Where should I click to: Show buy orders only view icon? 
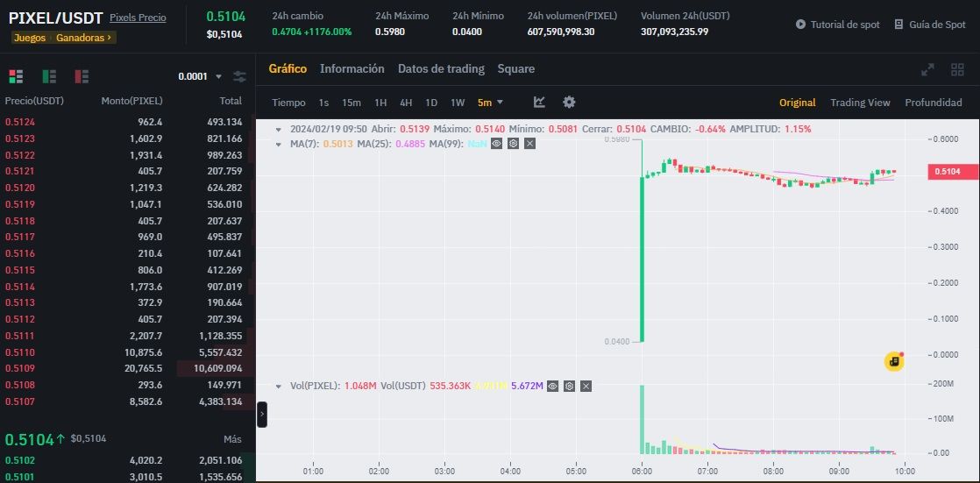pyautogui.click(x=49, y=76)
